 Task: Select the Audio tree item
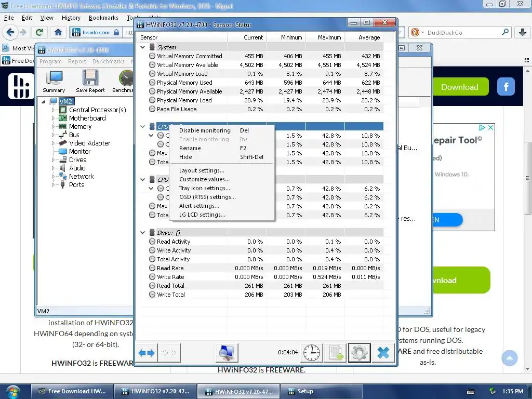pos(77,168)
